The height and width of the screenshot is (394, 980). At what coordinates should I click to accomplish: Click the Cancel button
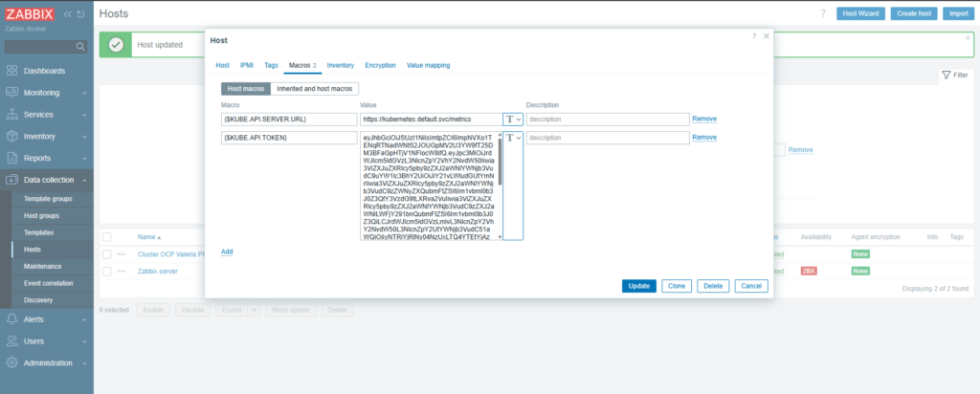coord(751,286)
